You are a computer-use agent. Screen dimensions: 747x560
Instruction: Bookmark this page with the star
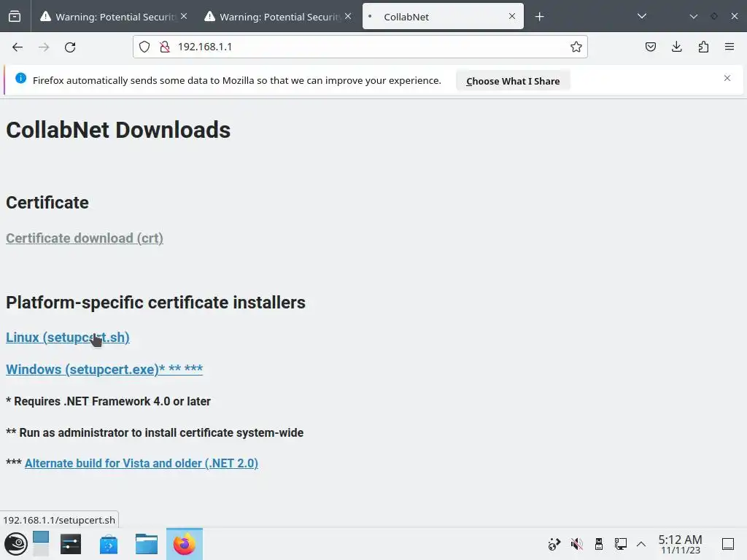coord(576,47)
